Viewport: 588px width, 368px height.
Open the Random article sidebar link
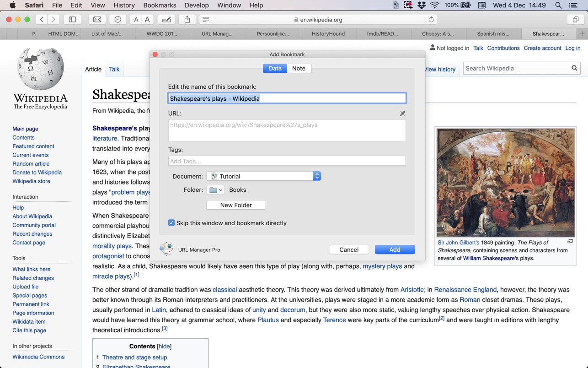(x=31, y=164)
